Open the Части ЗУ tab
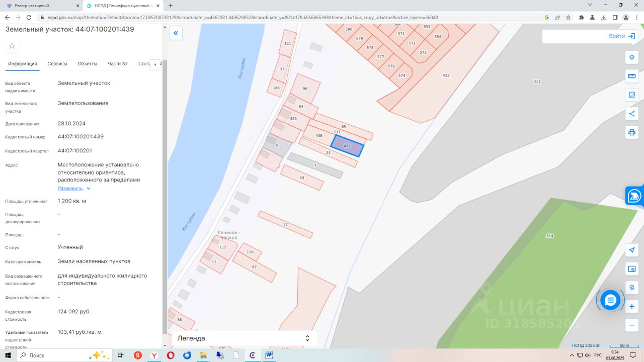This screenshot has height=362, width=644. pos(118,64)
